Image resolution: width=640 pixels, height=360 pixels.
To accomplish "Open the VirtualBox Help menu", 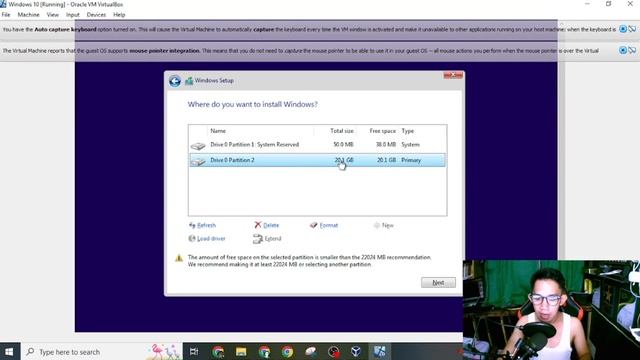I will click(x=119, y=15).
